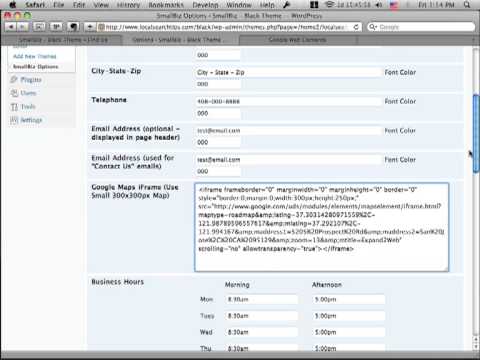Click the Wi-Fi status icon
This screenshot has width=480, height=360.
pyautogui.click(x=329, y=5)
